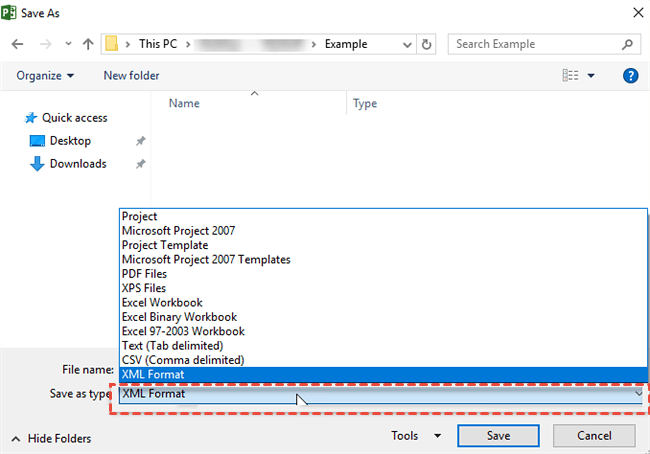Click the Project app icon in title bar
The image size is (650, 454).
(9, 12)
